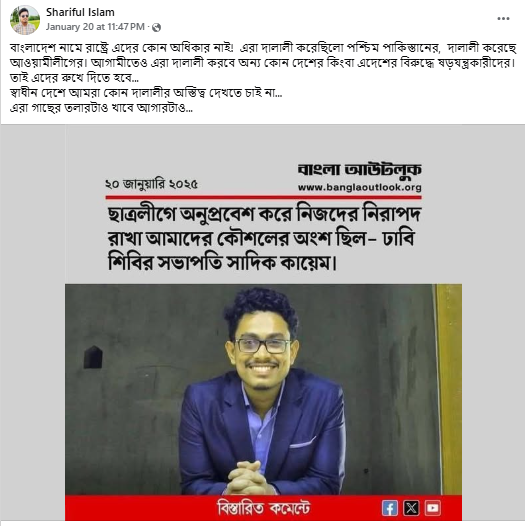Click the Facebook icon in red banner
525x526 pixels.
coord(389,508)
